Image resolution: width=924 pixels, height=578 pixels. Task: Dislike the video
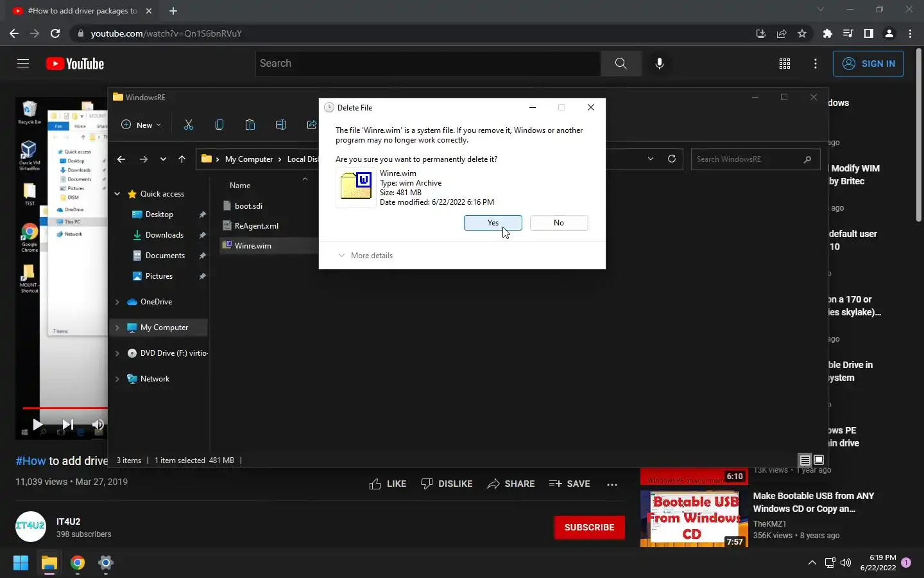pos(447,484)
